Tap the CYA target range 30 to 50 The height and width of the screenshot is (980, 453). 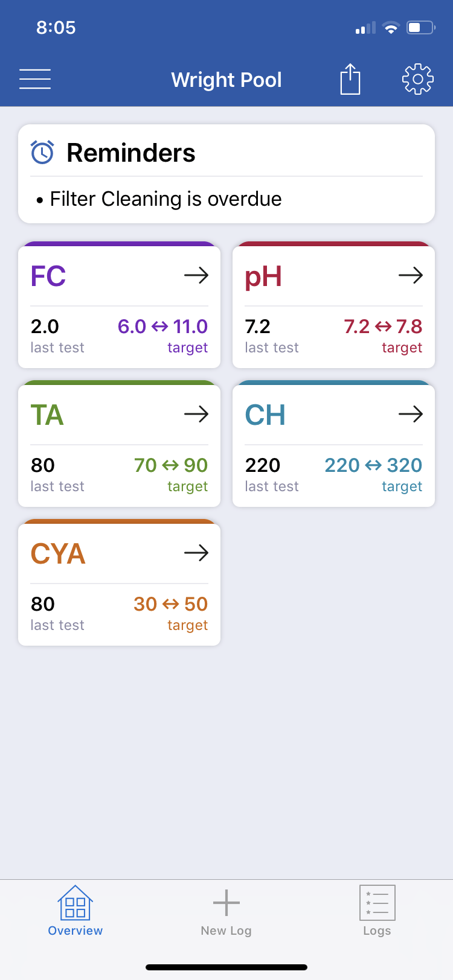[171, 604]
